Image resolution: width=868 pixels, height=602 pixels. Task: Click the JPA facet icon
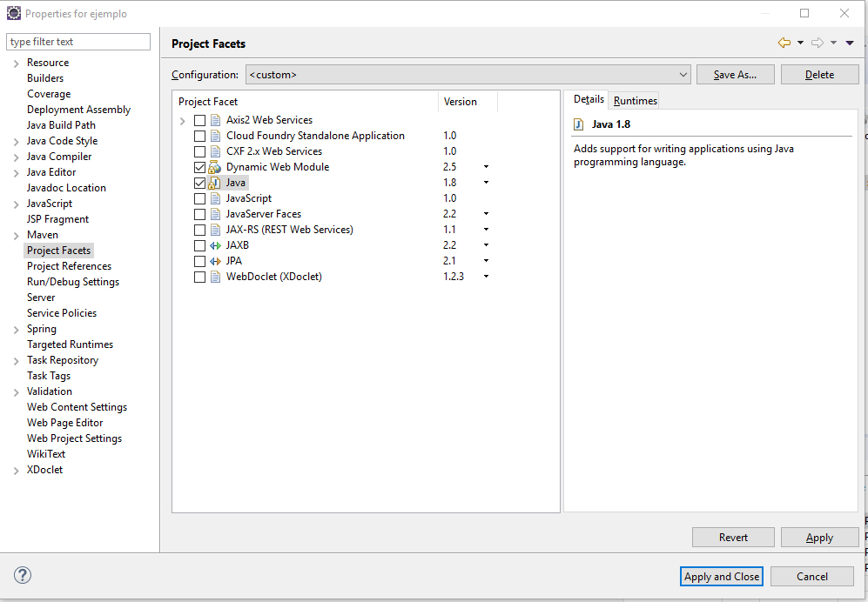coord(215,261)
